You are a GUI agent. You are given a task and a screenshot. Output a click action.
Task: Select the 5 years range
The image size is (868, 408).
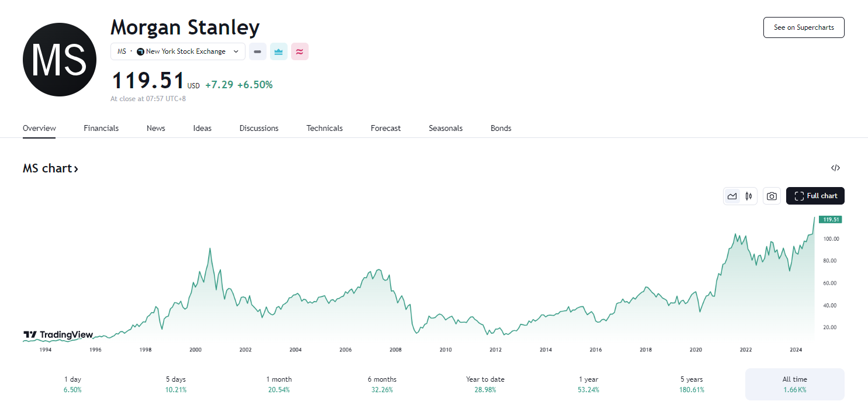[x=693, y=384]
